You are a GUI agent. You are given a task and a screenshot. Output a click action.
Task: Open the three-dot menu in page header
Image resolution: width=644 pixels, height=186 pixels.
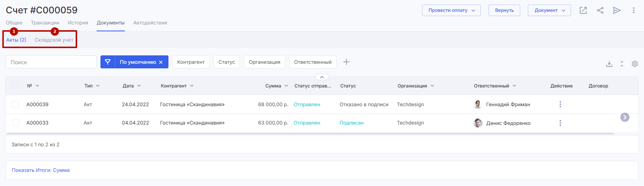(633, 10)
